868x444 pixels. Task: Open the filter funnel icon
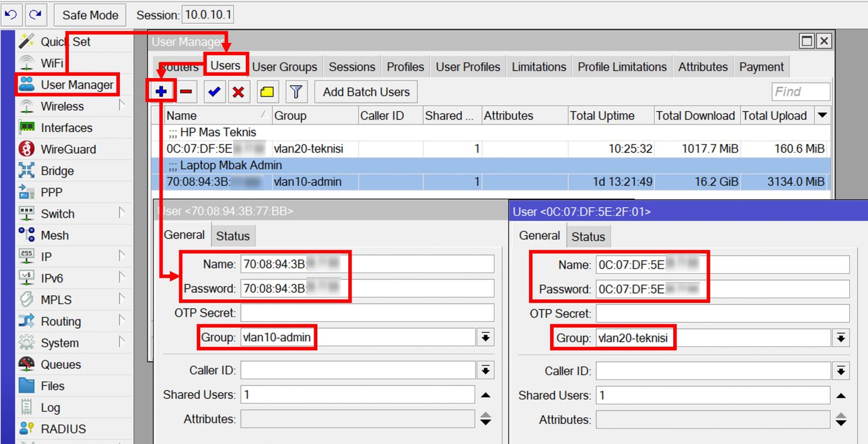pos(296,92)
